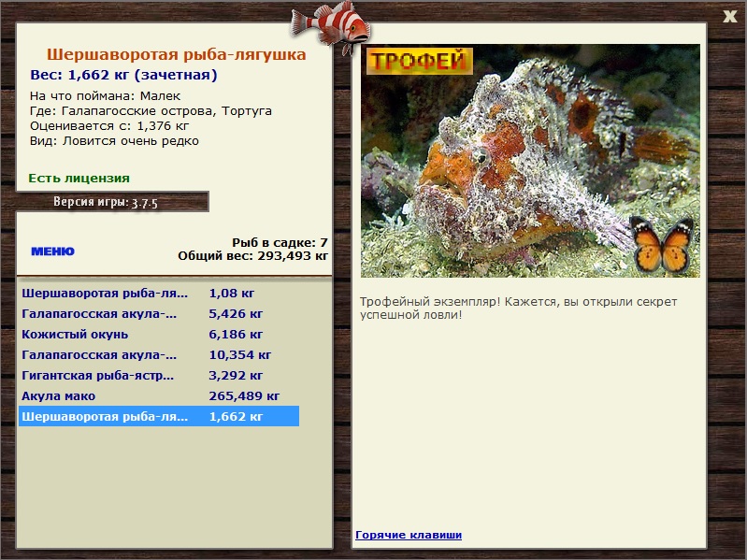Click the orange butterfly icon on photo
The image size is (747, 560).
tap(661, 246)
